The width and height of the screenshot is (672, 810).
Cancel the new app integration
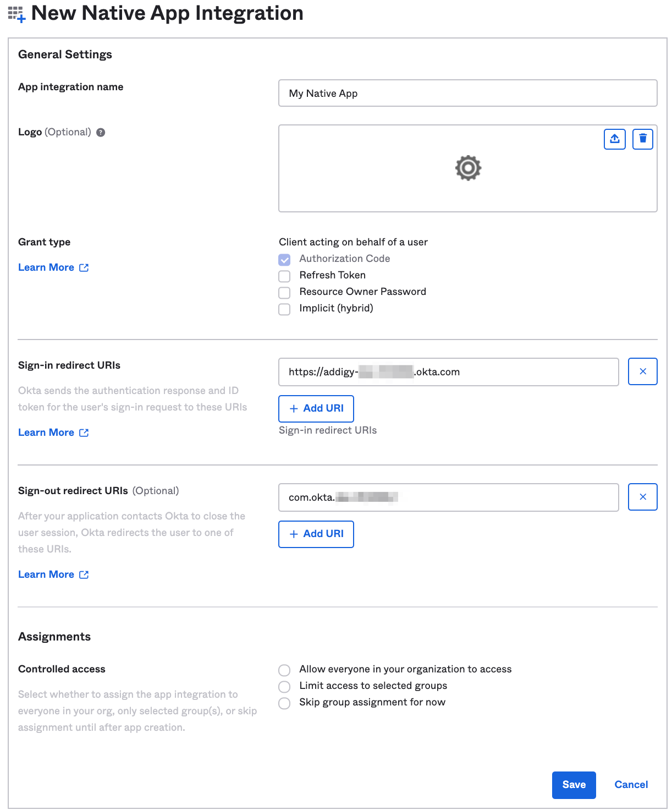[631, 785]
